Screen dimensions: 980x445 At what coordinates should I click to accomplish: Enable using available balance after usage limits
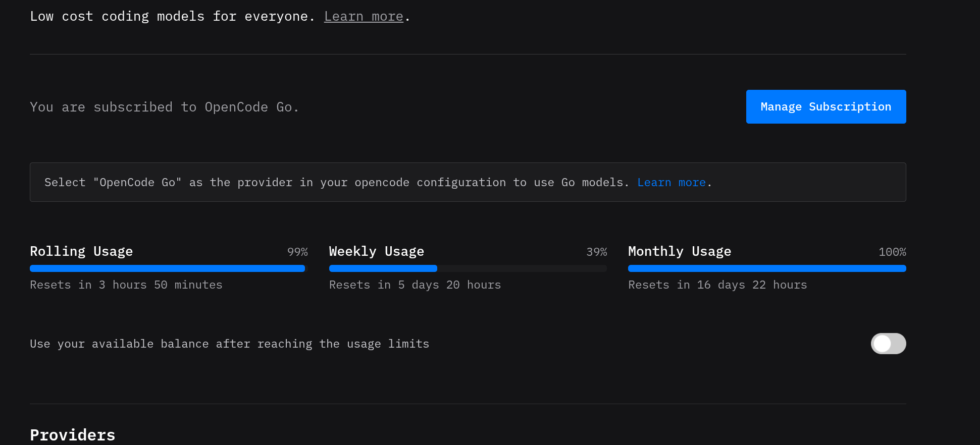click(889, 344)
